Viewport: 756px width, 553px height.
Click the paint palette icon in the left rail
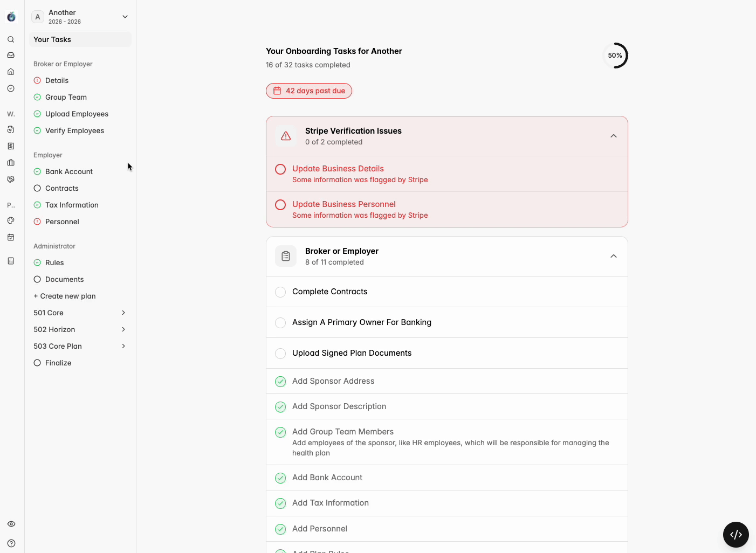pyautogui.click(x=11, y=220)
